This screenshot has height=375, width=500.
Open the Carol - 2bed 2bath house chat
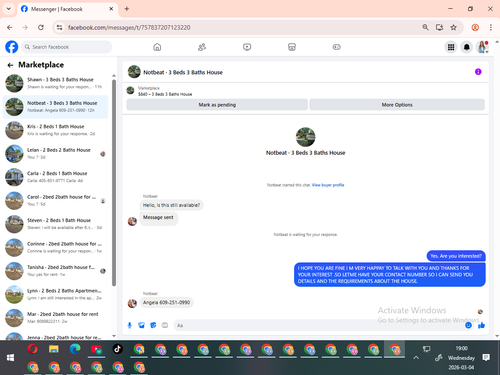point(55,200)
